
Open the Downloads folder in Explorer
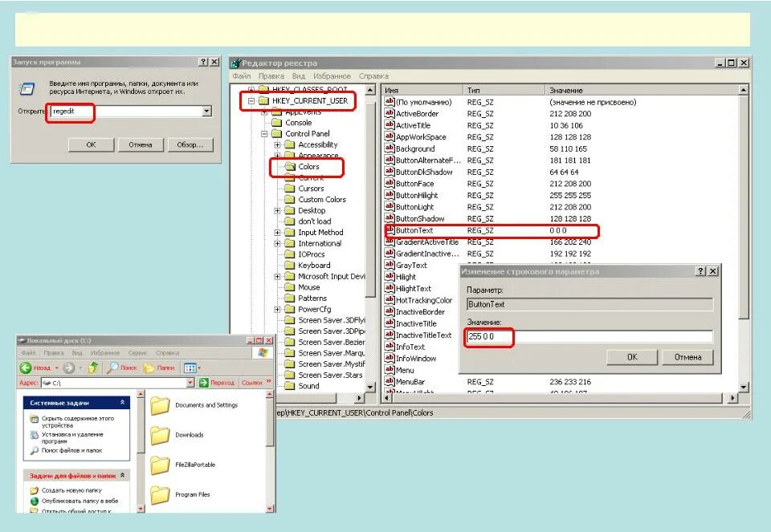coord(177,435)
